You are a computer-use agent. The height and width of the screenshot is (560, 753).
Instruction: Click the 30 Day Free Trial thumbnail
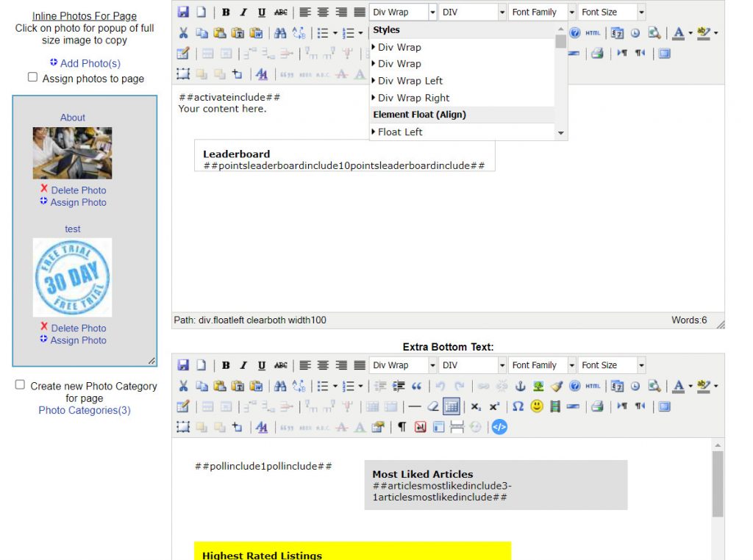tap(72, 277)
